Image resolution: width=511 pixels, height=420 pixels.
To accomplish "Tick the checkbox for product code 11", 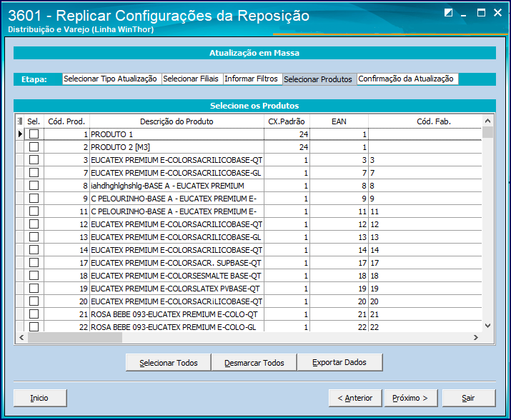I will point(34,211).
